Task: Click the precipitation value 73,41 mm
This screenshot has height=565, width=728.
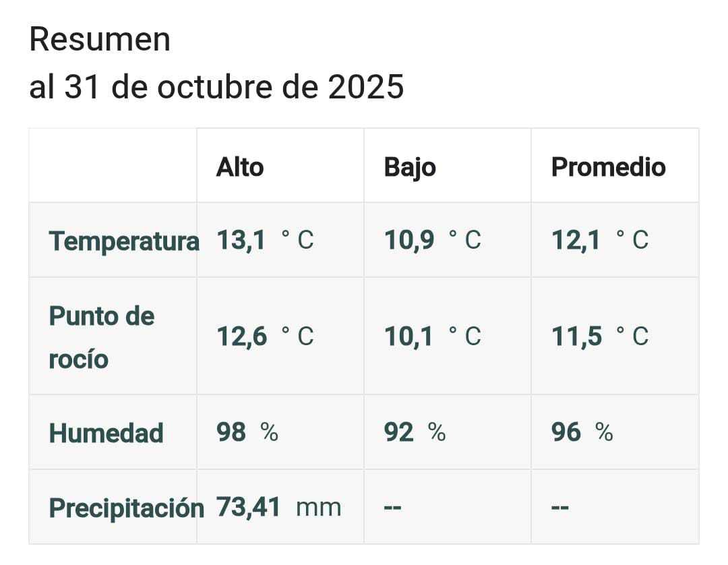Action: (x=278, y=507)
